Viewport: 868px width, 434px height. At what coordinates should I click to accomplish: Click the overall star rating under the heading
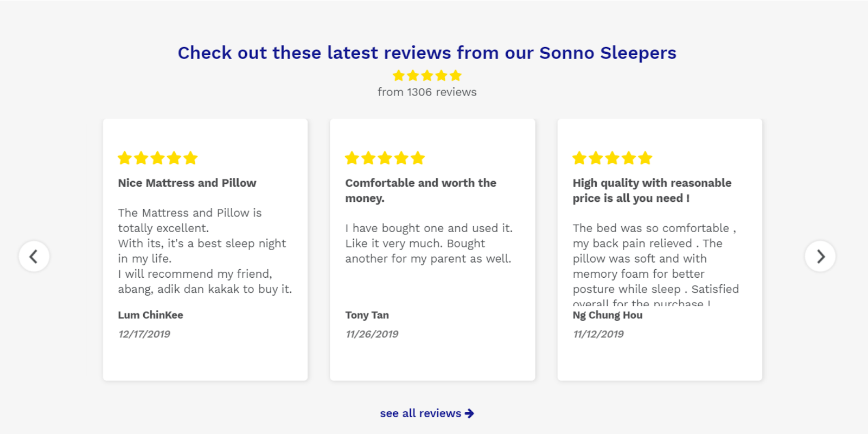[427, 75]
